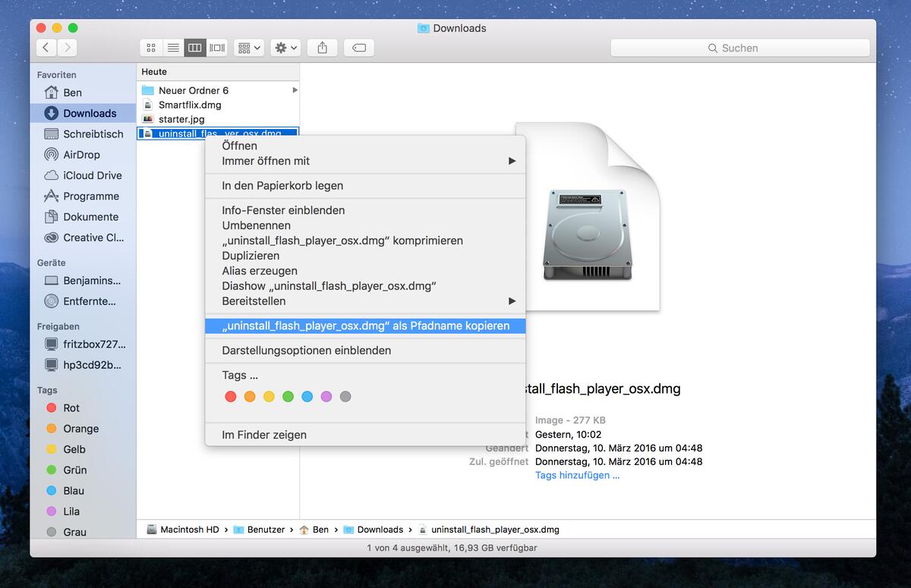The height and width of the screenshot is (588, 911).
Task: Click the Edit Tags toolbar button
Action: tap(359, 48)
